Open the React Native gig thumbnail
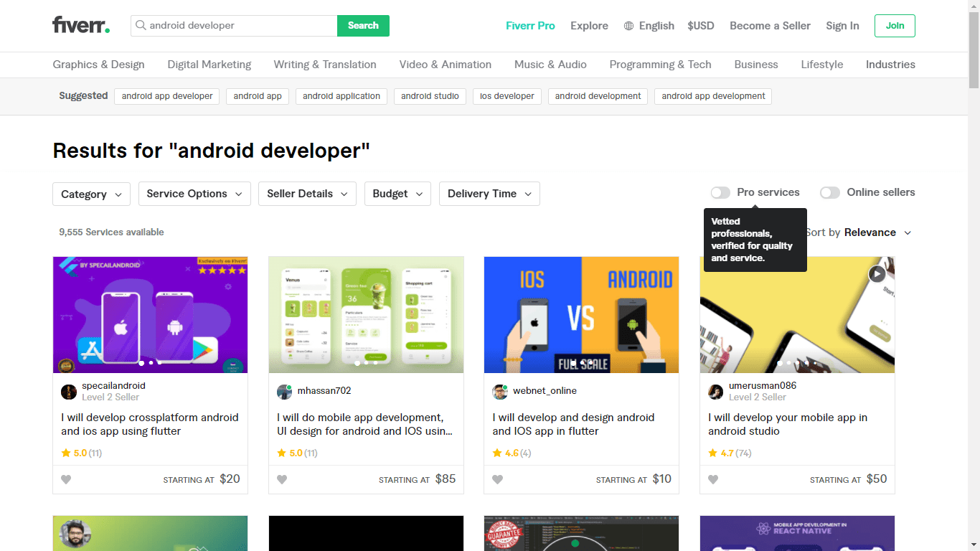This screenshot has width=980, height=551. click(797, 533)
